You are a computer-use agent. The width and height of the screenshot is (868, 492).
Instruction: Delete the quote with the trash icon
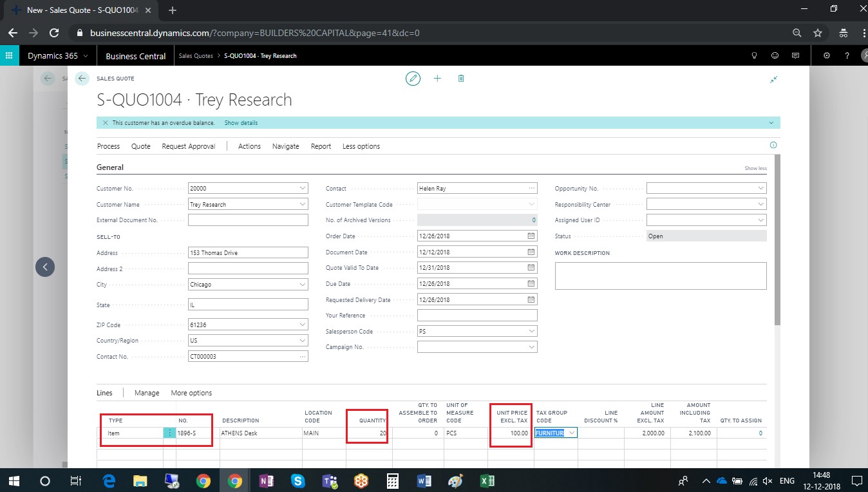click(x=461, y=79)
